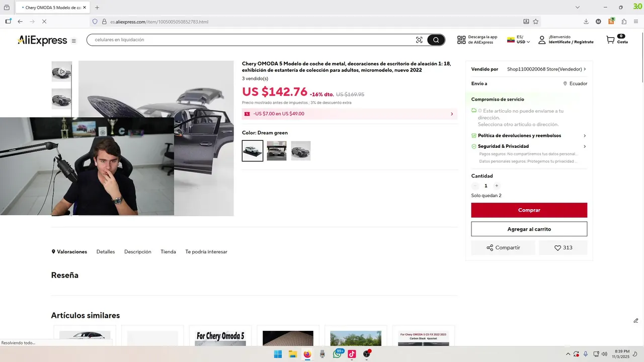
Task: Open a new browser tab
Action: (97, 8)
